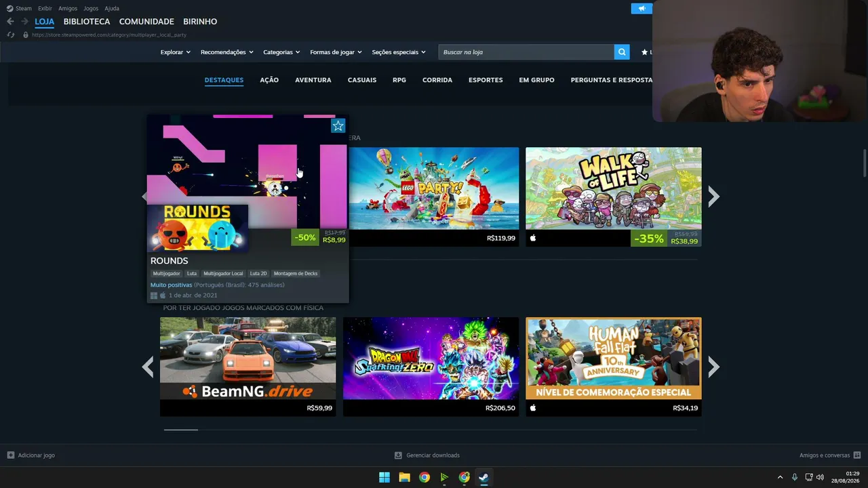This screenshot has width=868, height=488.
Task: Show next items in the top carousel
Action: pyautogui.click(x=713, y=197)
